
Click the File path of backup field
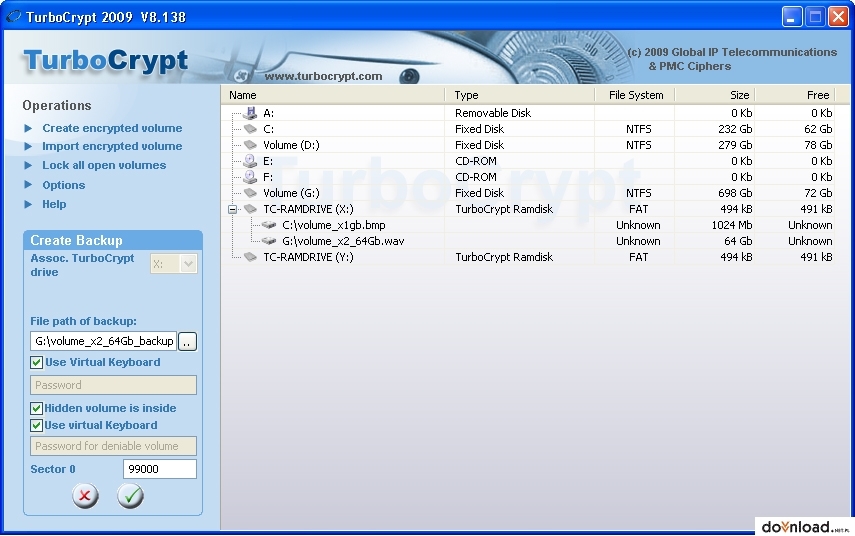tap(104, 341)
